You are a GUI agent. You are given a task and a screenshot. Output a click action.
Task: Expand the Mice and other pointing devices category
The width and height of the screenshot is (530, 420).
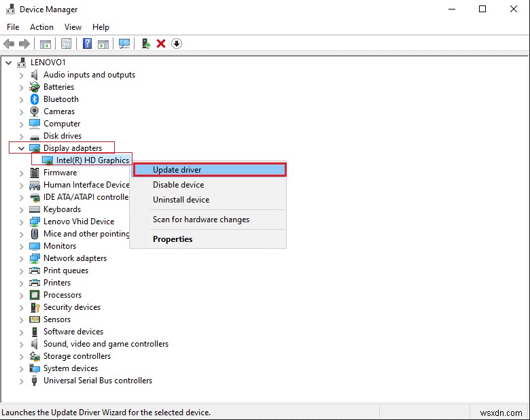(21, 234)
